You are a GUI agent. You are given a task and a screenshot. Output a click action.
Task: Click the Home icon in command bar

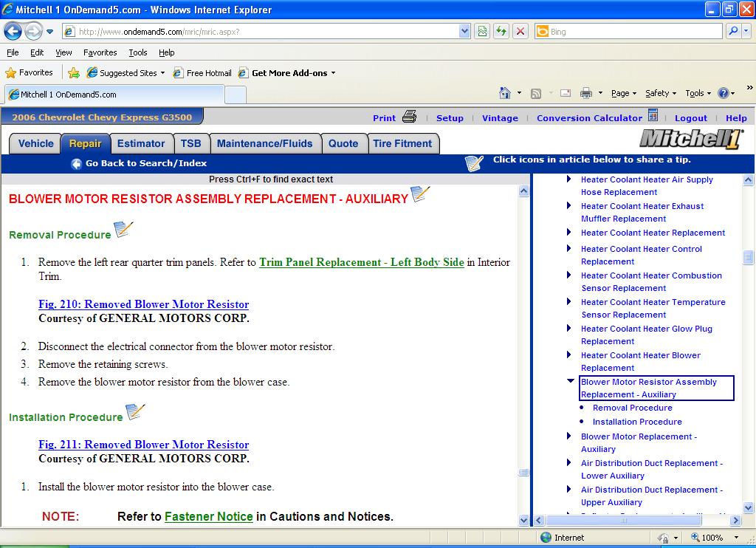[x=505, y=93]
